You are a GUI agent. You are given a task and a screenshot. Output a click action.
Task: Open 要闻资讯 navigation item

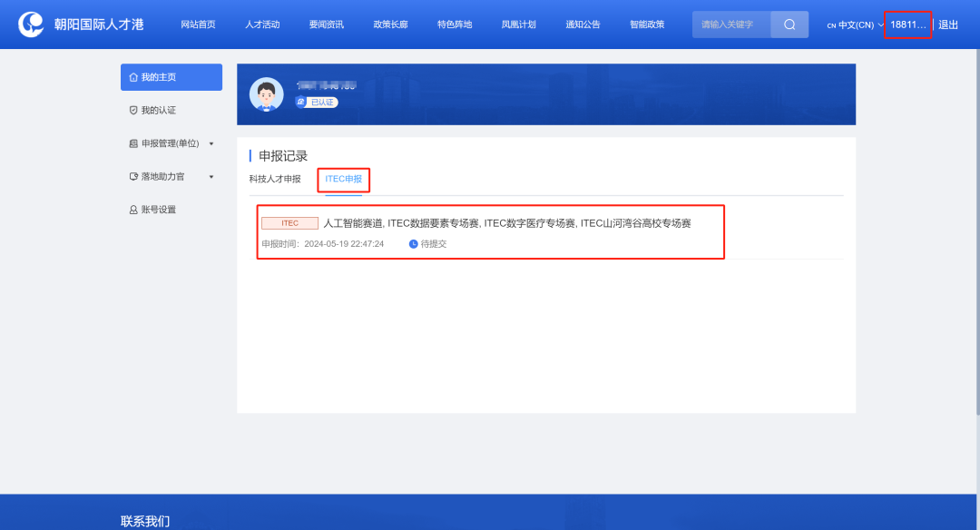(326, 25)
